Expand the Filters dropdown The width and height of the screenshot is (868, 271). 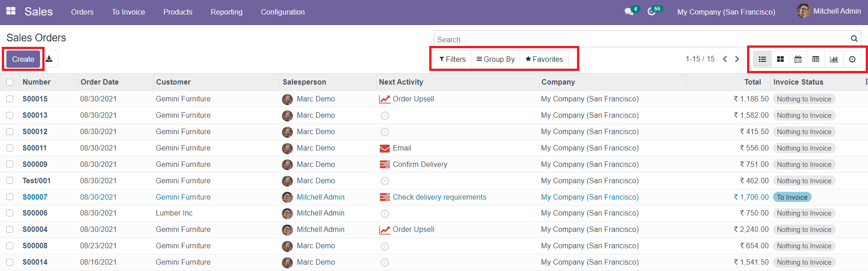pos(452,59)
